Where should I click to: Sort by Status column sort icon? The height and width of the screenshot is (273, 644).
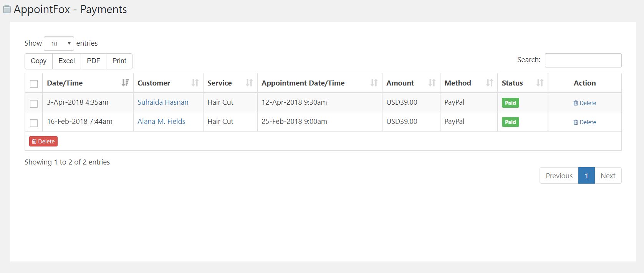click(540, 82)
